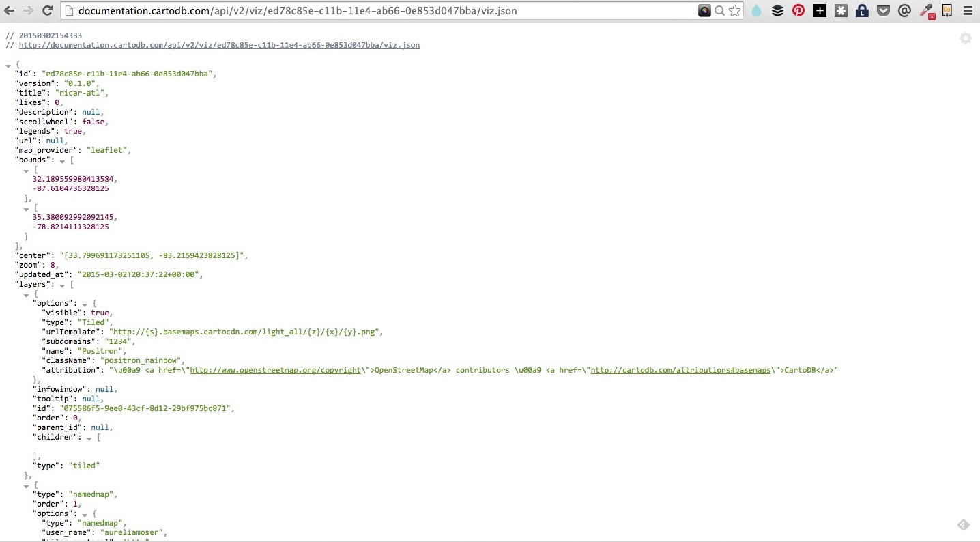Open the blue padlock L extension
Screen dimensions: 980x542
point(862,11)
